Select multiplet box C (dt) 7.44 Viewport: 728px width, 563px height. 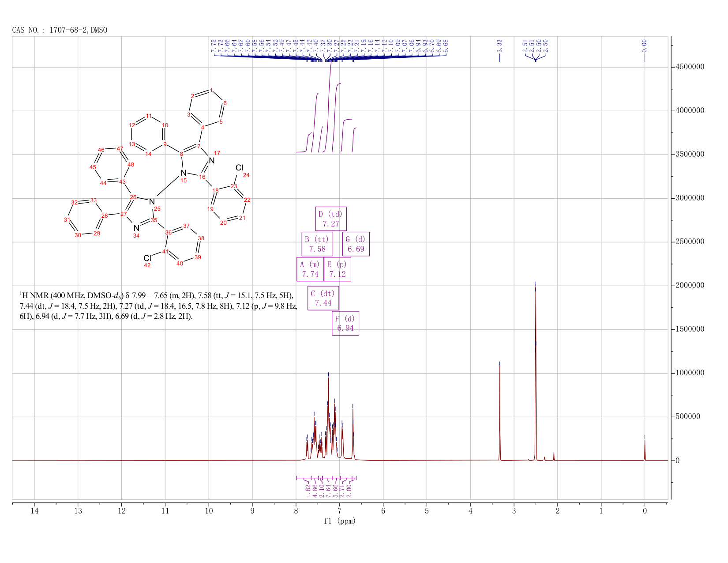(x=323, y=298)
